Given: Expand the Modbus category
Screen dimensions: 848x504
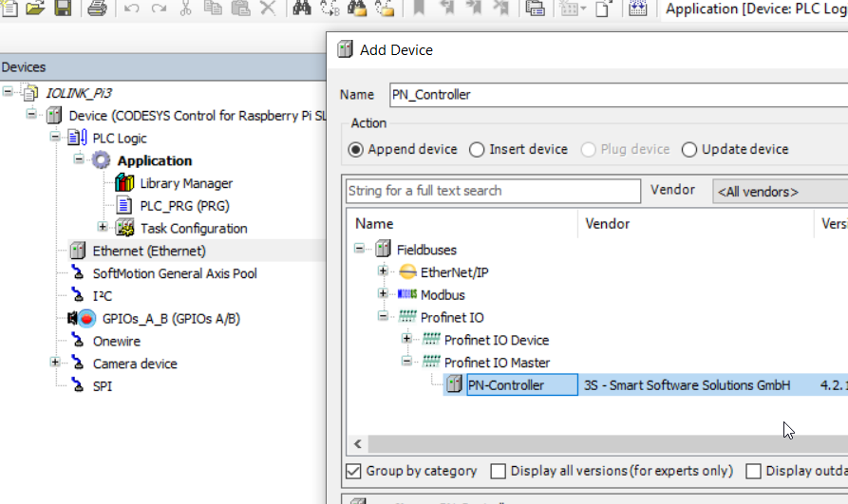Looking at the screenshot, I should (383, 293).
